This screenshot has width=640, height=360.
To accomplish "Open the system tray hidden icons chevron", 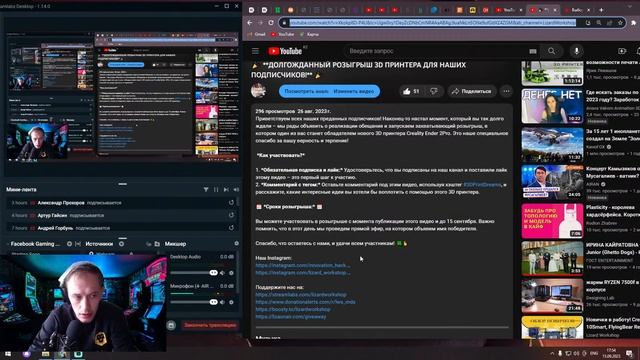I will coord(552,353).
